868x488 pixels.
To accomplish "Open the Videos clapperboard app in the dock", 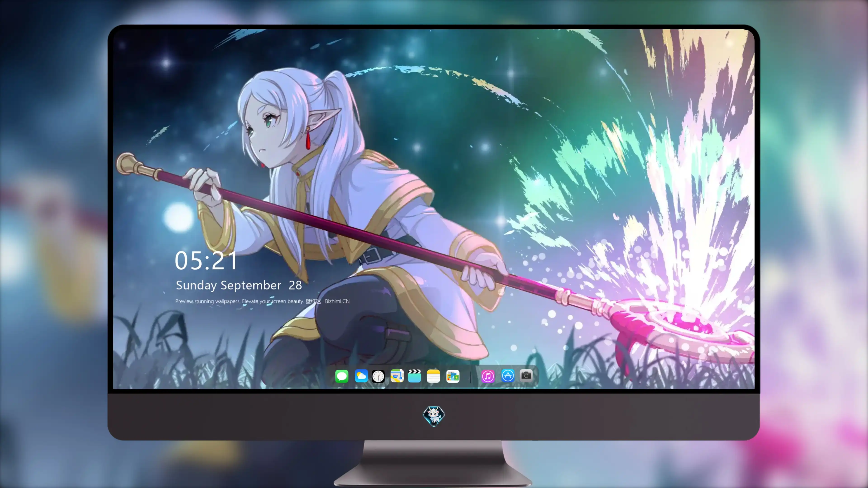I will tap(415, 376).
